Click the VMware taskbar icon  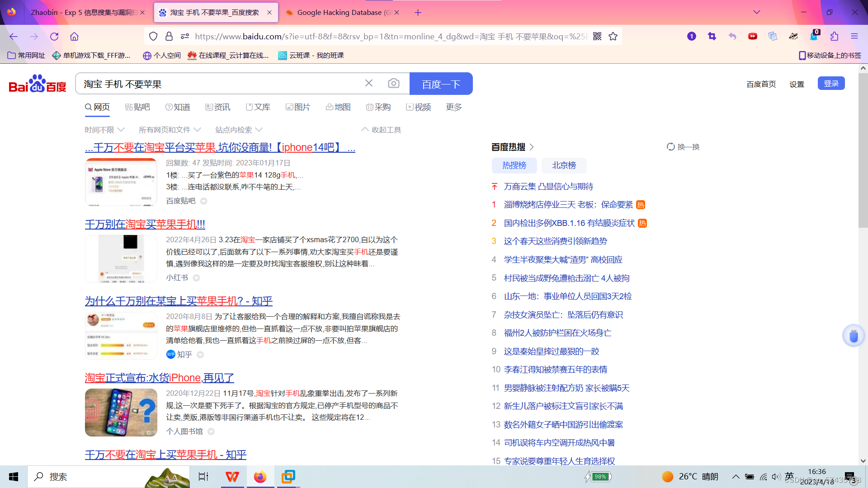(x=288, y=477)
